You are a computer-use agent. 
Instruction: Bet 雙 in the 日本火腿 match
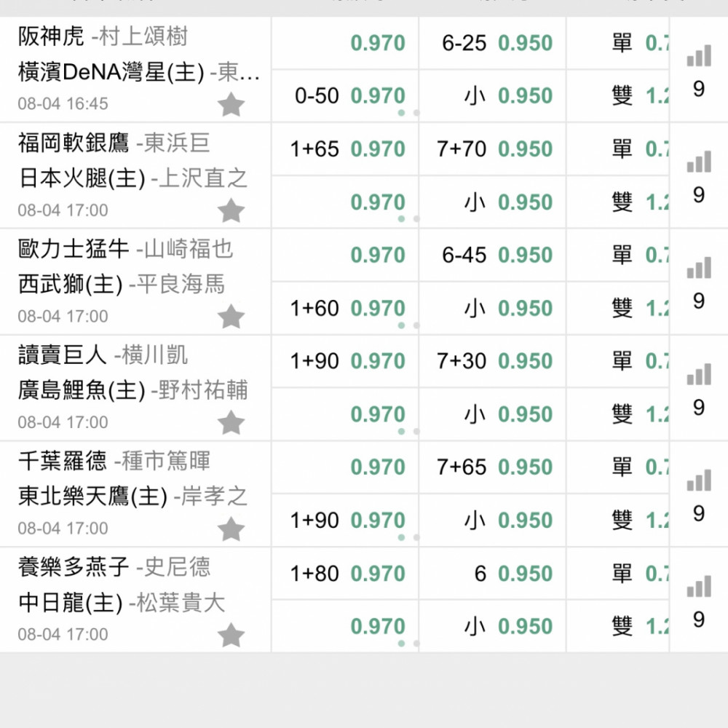click(x=618, y=202)
